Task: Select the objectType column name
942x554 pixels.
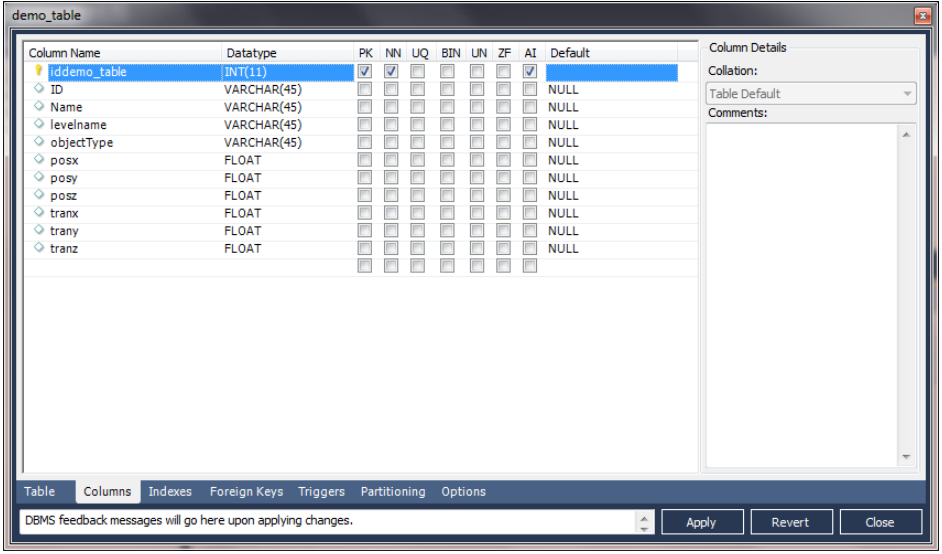Action: [x=82, y=142]
